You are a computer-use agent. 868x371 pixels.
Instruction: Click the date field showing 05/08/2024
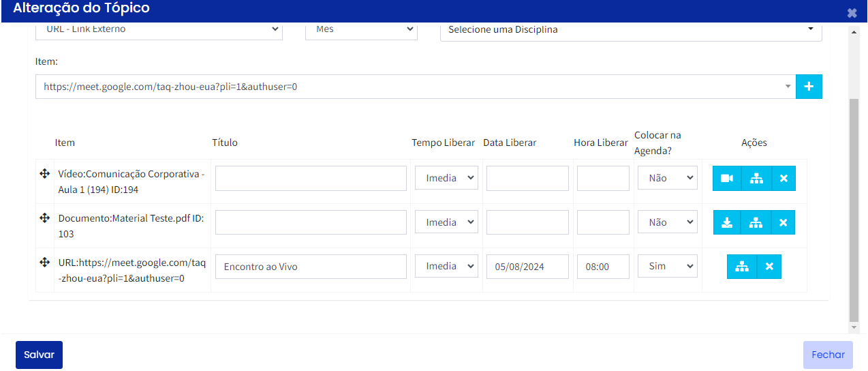coord(527,267)
